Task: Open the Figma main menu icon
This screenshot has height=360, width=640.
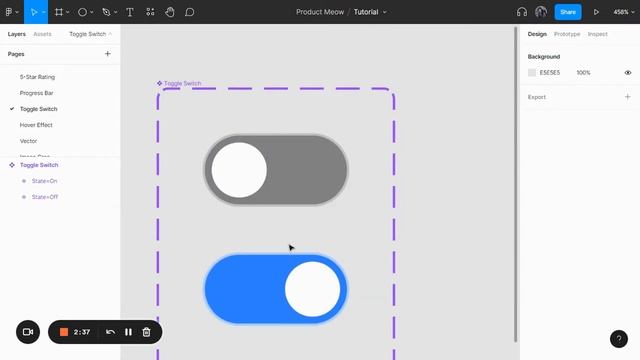Action: tap(9, 12)
